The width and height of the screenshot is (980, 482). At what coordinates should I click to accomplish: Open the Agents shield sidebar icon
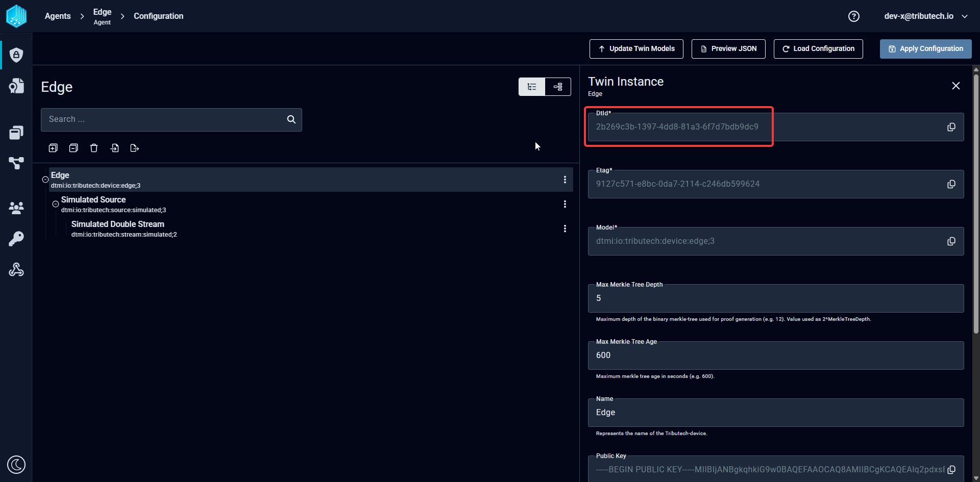click(x=16, y=55)
